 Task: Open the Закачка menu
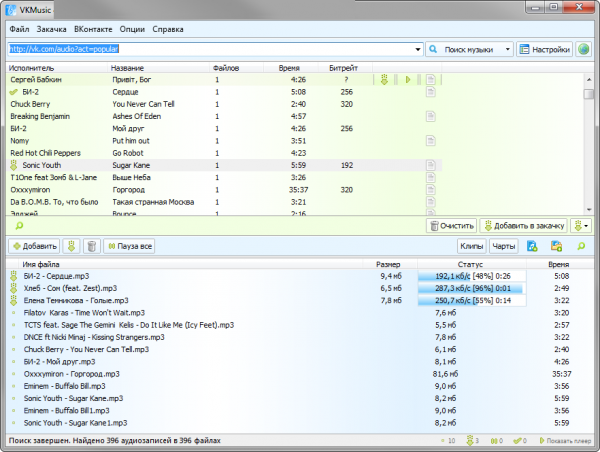click(x=51, y=29)
